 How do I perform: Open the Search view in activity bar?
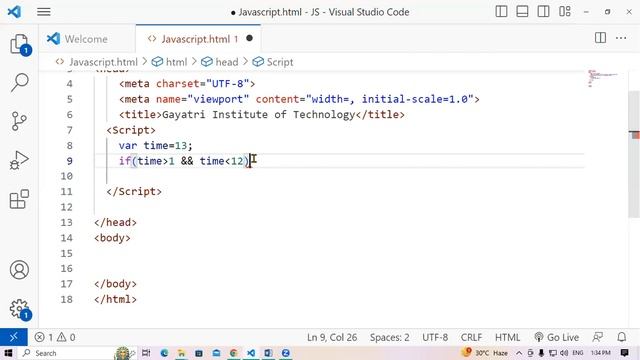pos(19,82)
